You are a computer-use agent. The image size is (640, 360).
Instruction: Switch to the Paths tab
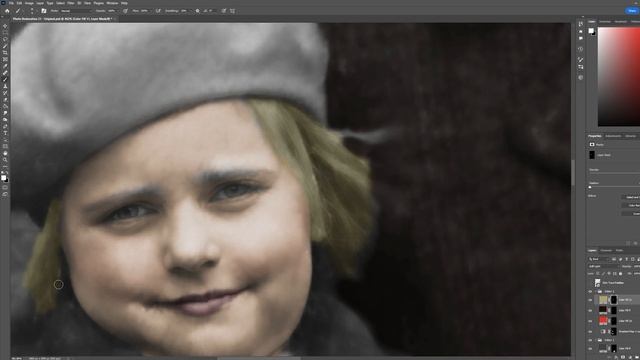[x=619, y=250]
